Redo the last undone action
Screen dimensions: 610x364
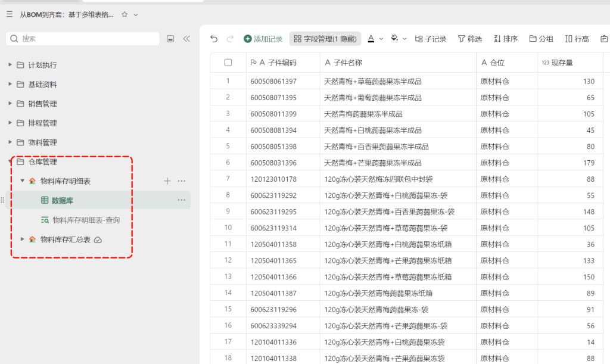coord(230,39)
